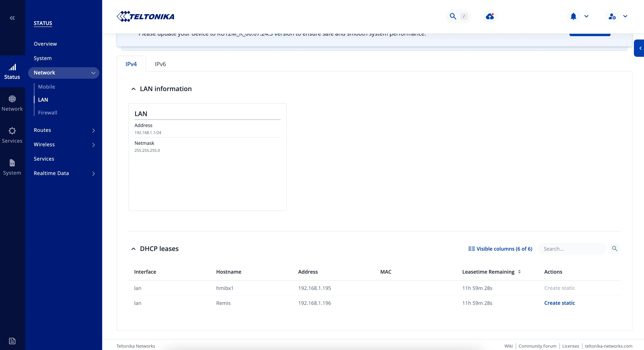Click the cloud upload firmware icon

click(490, 17)
